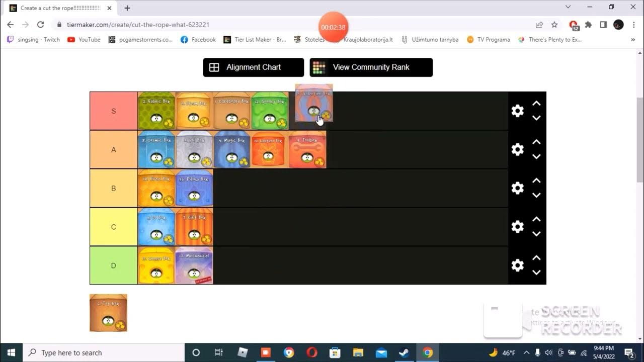Viewport: 644px width, 362px height.
Task: Open the singsing - Twitch bookmark
Action: point(34,40)
